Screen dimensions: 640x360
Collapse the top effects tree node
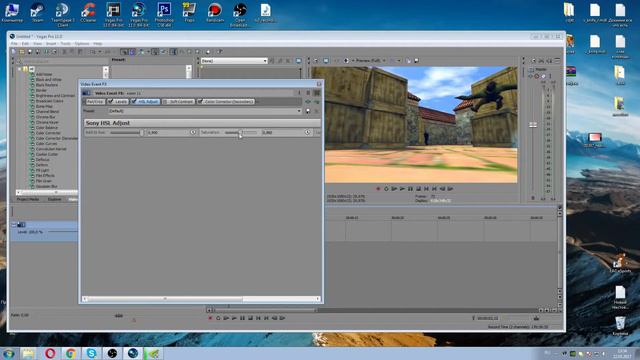(x=19, y=69)
